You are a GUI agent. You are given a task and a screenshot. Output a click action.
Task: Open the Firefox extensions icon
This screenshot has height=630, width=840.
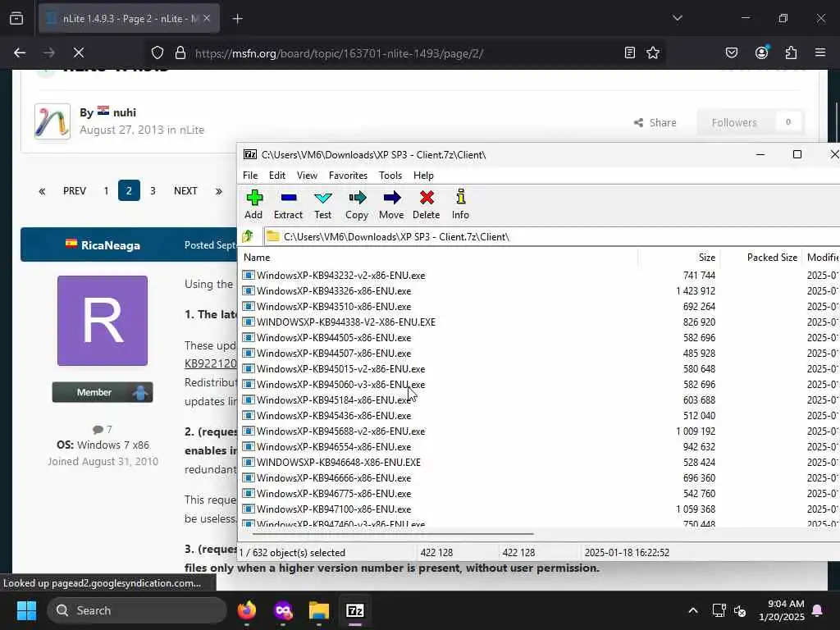pos(791,52)
